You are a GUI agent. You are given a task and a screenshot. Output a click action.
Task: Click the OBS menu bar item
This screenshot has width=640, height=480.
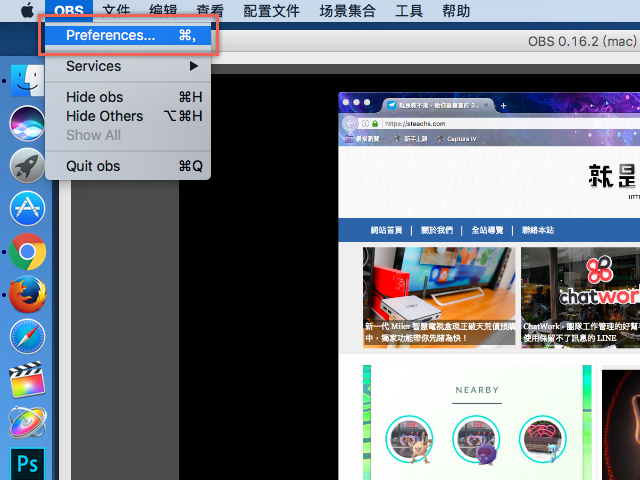click(69, 11)
